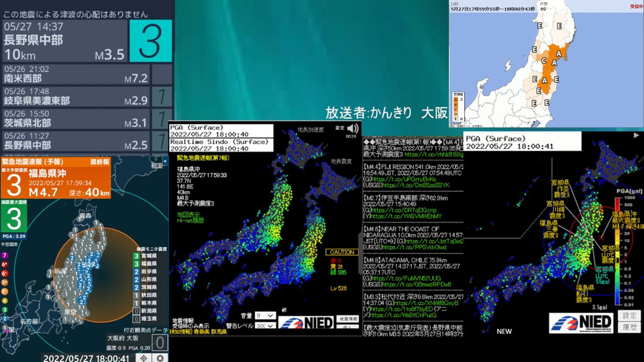The height and width of the screenshot is (362, 644).
Task: Click the 茨城県 intensity 2 list row
Action: point(145,288)
